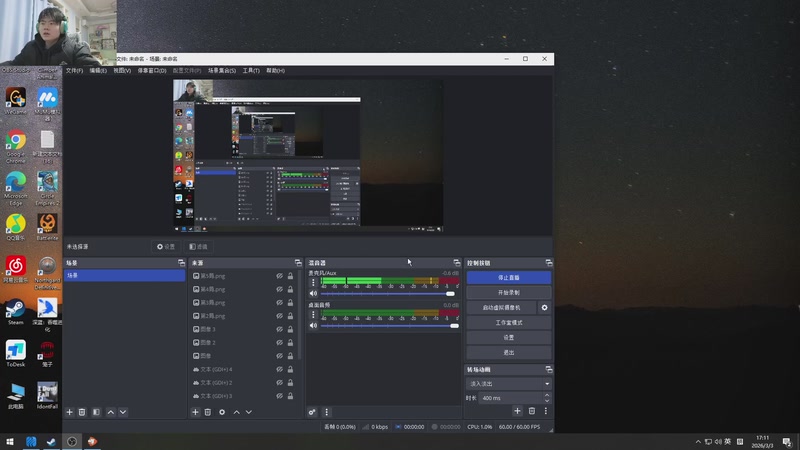Float the 来源 dock panel icon

point(298,263)
